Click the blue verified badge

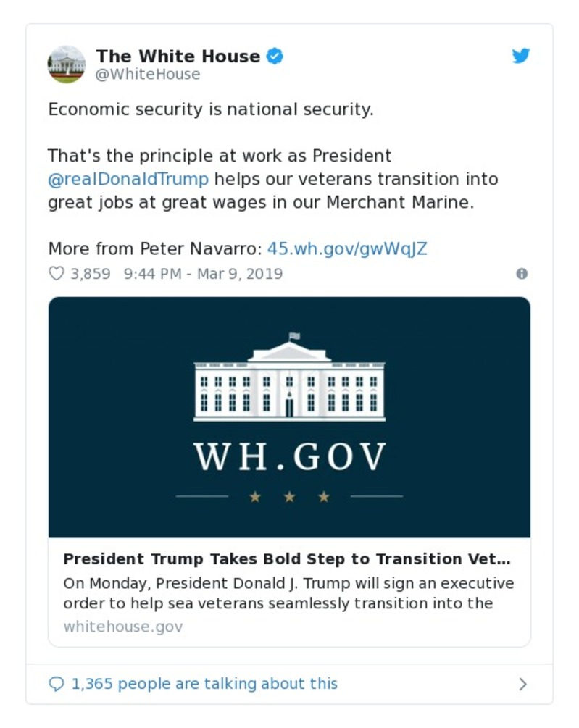(274, 56)
